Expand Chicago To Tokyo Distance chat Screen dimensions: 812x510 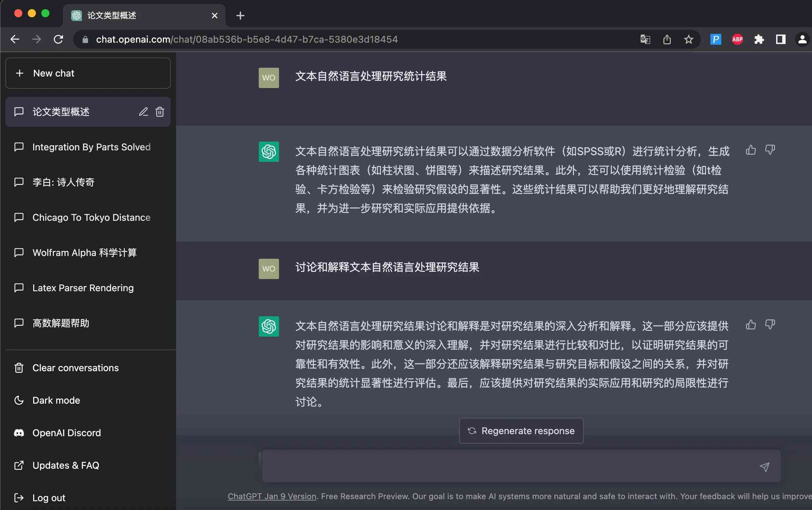pyautogui.click(x=91, y=217)
